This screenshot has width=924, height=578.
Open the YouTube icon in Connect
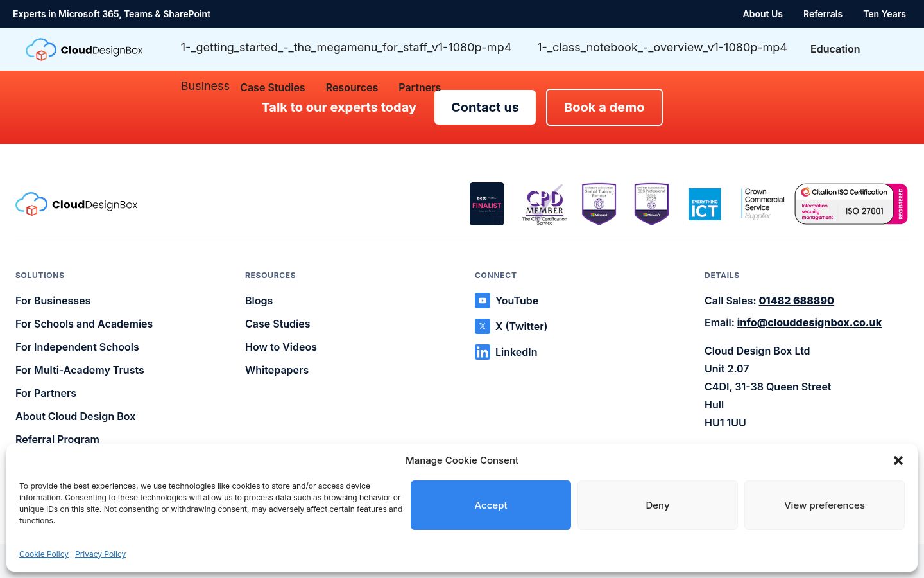pyautogui.click(x=483, y=301)
